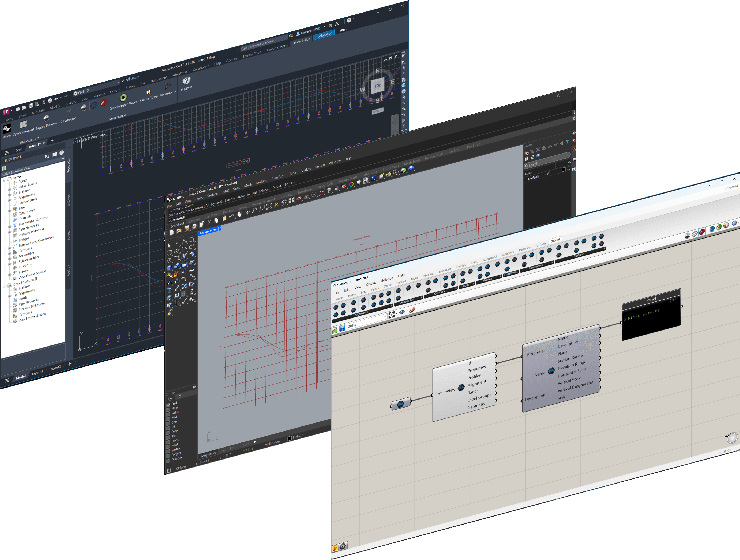Switch to Rhino Top viewport tab

click(x=223, y=451)
